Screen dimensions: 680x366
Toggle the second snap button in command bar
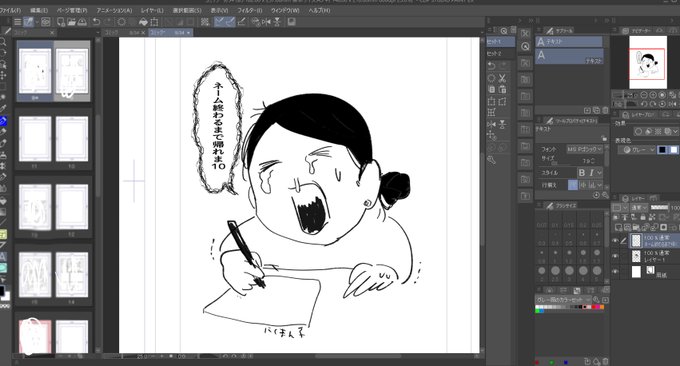pos(230,22)
